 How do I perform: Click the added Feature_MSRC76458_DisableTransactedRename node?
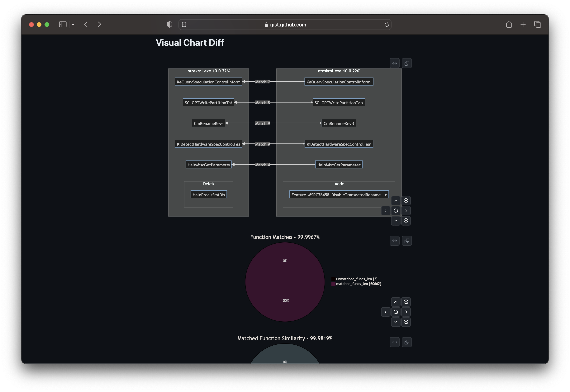click(x=339, y=194)
